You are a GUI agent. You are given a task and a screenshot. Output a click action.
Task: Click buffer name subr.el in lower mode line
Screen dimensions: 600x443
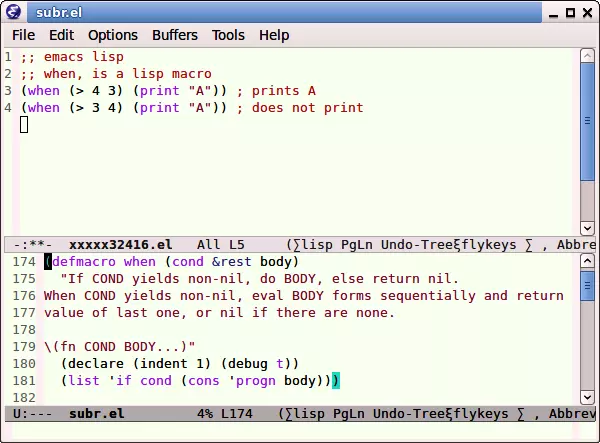96,414
